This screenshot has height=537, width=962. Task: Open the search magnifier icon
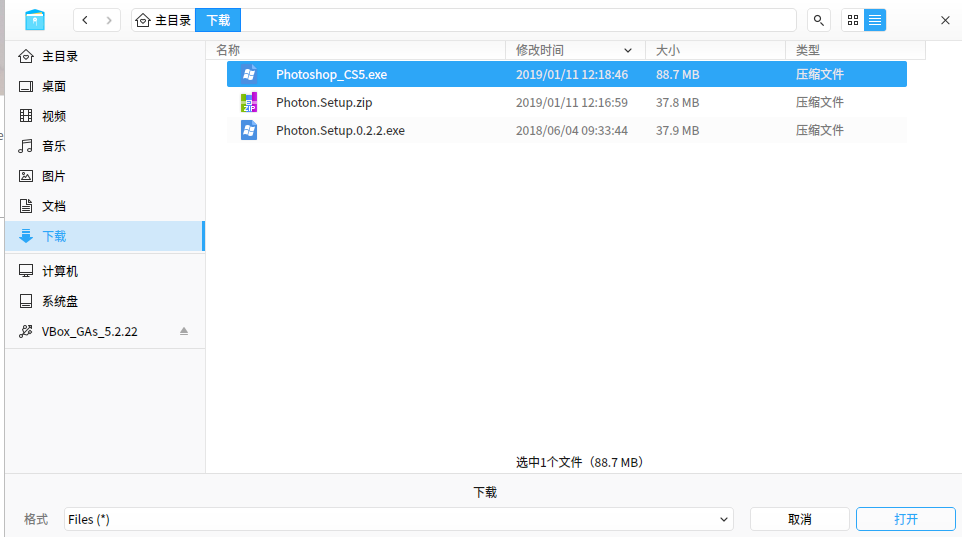[818, 20]
